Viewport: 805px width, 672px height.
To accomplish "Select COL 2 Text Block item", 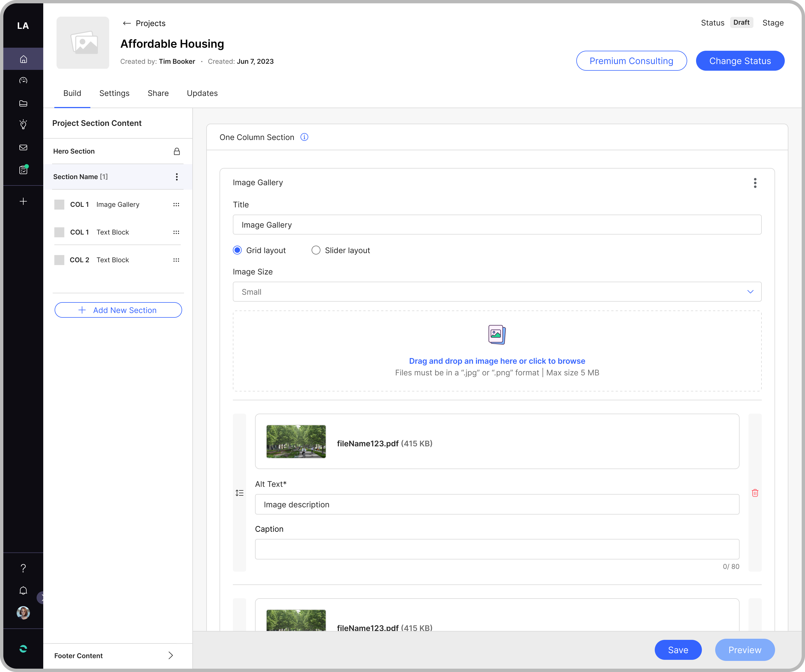I will pyautogui.click(x=113, y=260).
